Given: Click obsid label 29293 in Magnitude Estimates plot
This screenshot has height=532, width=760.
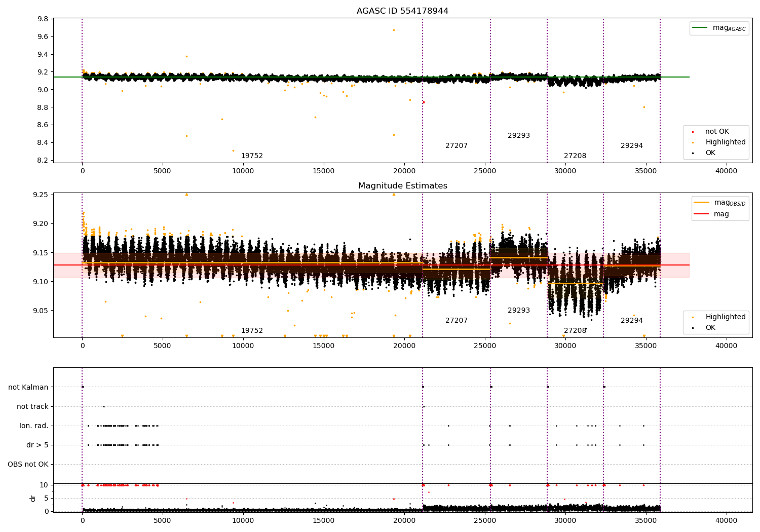Looking at the screenshot, I should pyautogui.click(x=519, y=311).
